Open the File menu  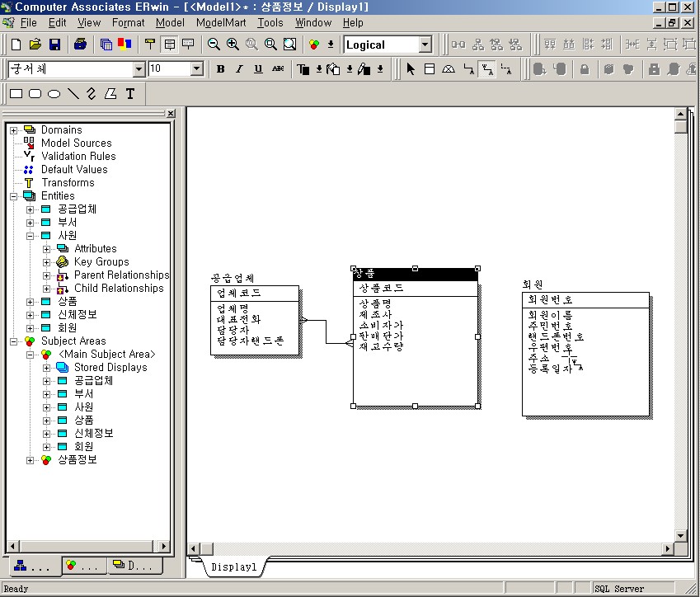tap(29, 23)
